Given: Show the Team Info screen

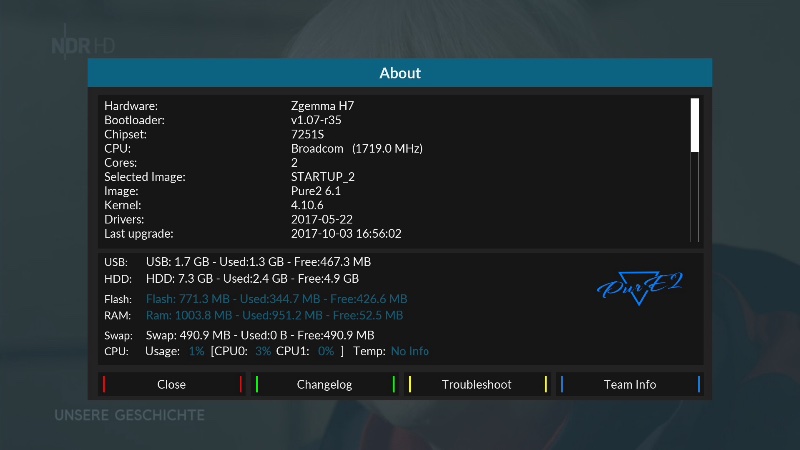Looking at the screenshot, I should pos(630,384).
